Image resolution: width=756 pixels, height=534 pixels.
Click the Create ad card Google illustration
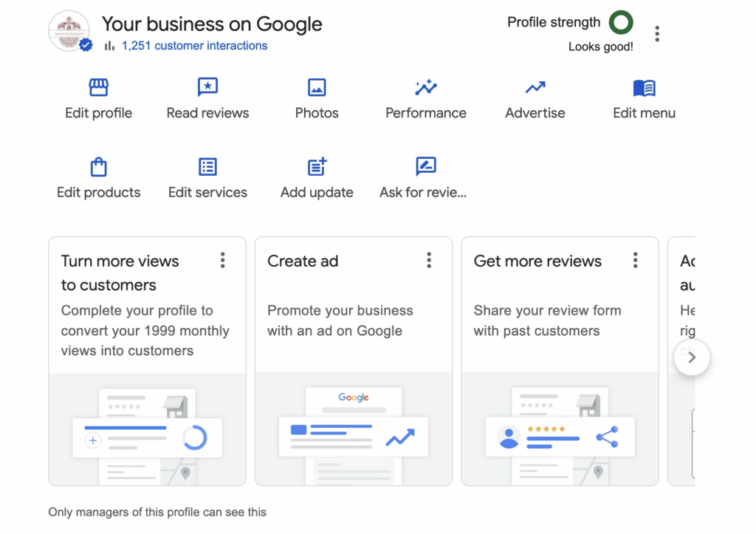click(354, 429)
